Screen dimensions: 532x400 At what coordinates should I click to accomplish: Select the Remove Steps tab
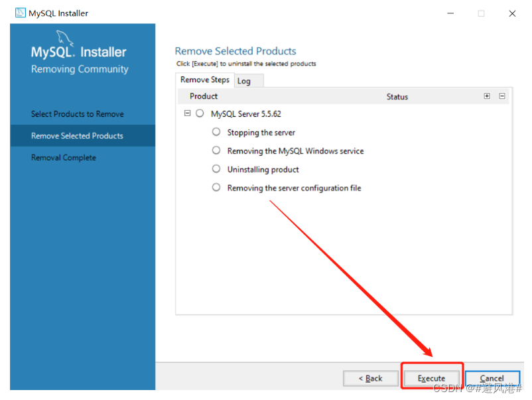205,80
